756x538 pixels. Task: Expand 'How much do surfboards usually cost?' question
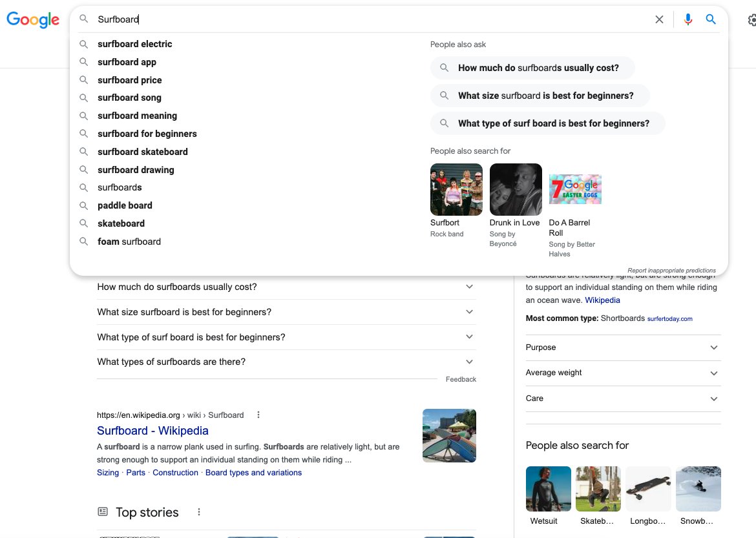286,287
